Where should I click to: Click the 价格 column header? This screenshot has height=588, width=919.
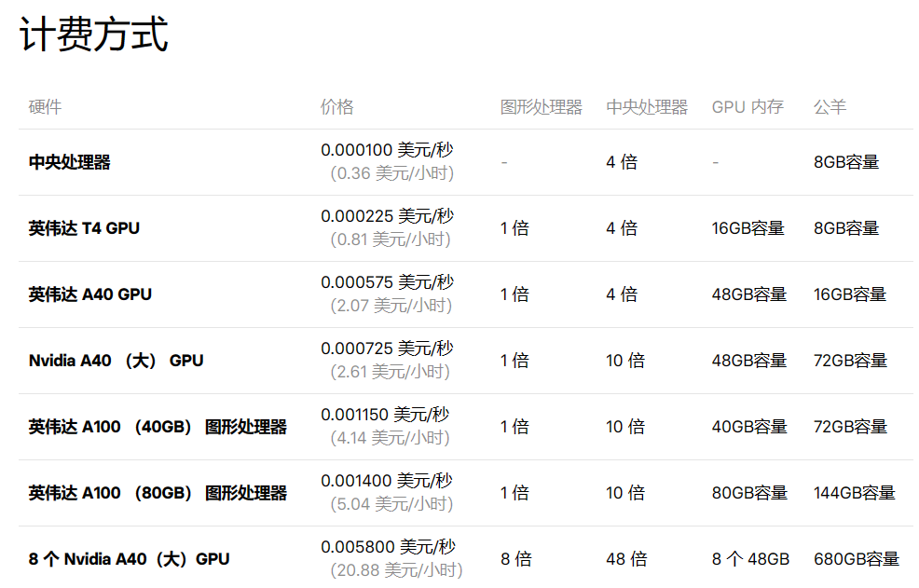(337, 106)
